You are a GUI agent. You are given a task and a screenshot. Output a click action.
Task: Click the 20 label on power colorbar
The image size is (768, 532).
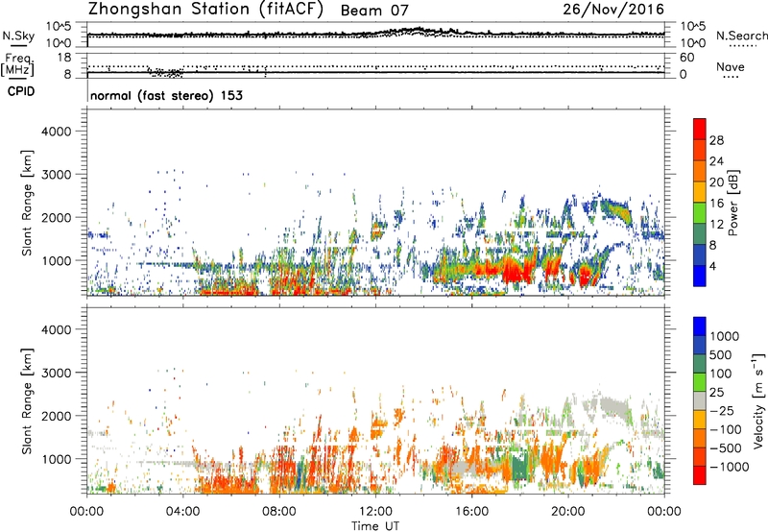coord(716,182)
